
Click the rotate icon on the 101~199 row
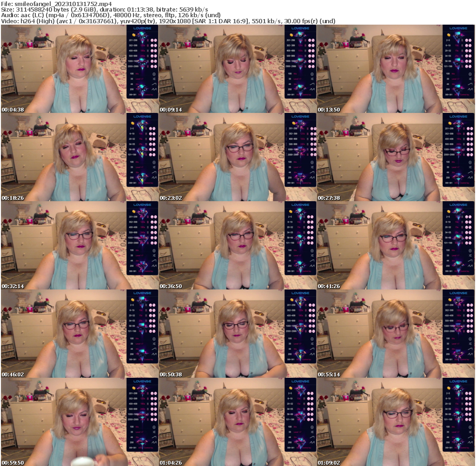(x=467, y=66)
